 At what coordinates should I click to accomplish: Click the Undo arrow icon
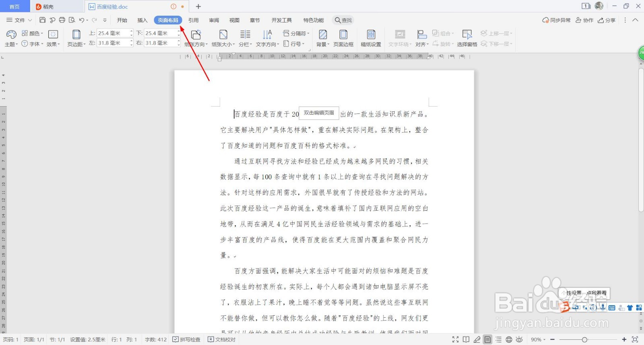82,20
